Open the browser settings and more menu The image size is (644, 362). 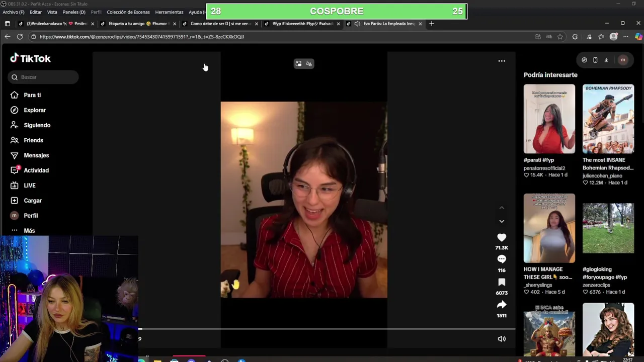[x=626, y=37]
